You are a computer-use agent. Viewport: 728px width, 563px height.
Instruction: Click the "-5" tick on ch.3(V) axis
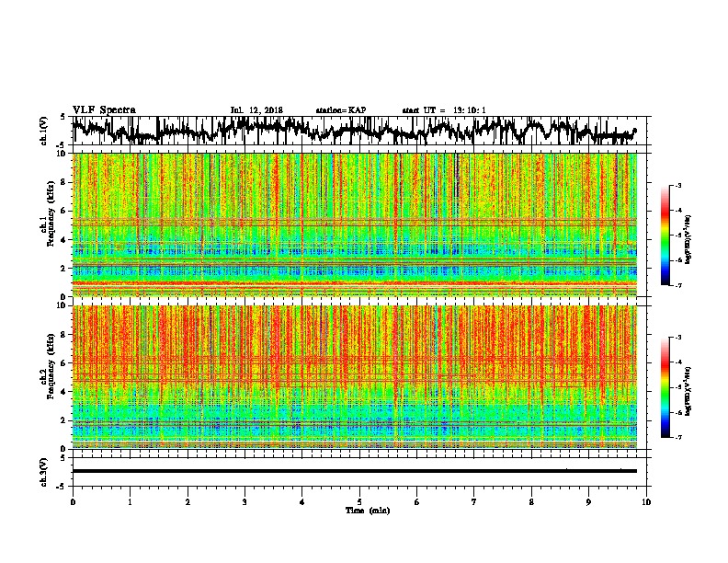pos(62,487)
